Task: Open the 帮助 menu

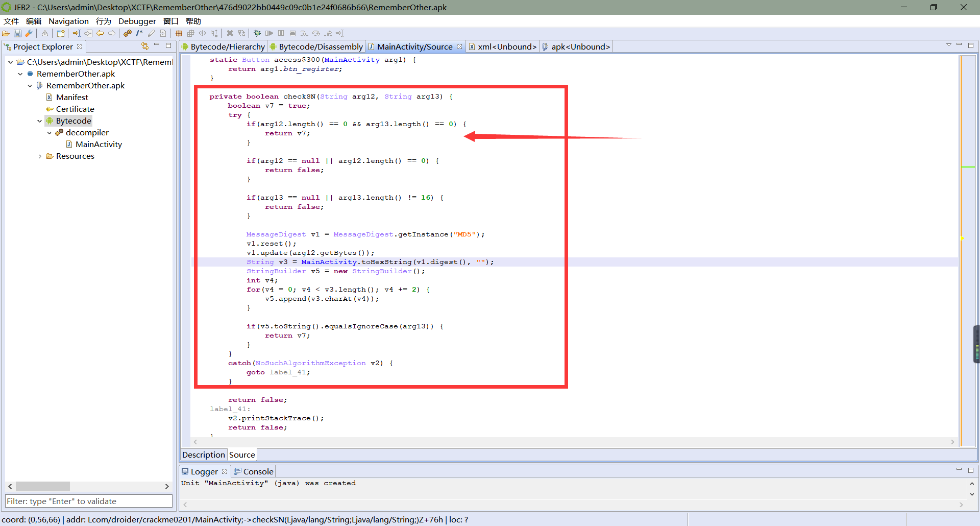Action: pos(193,21)
